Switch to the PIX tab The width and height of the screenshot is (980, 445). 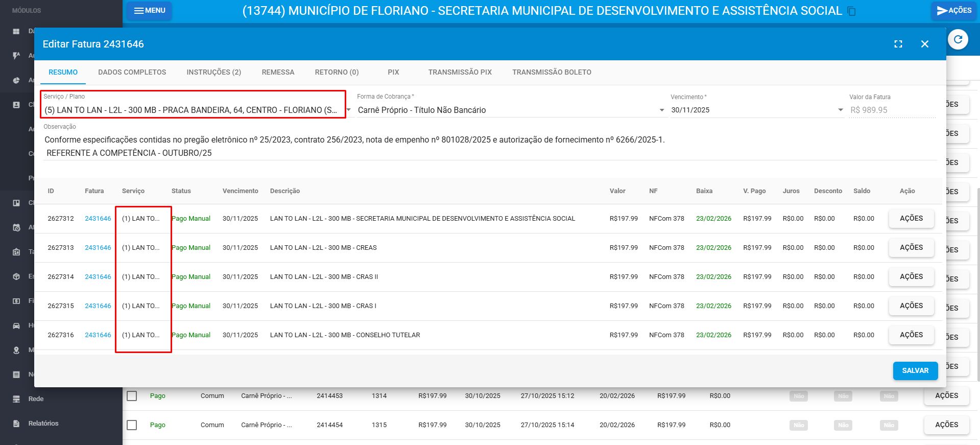(x=393, y=73)
